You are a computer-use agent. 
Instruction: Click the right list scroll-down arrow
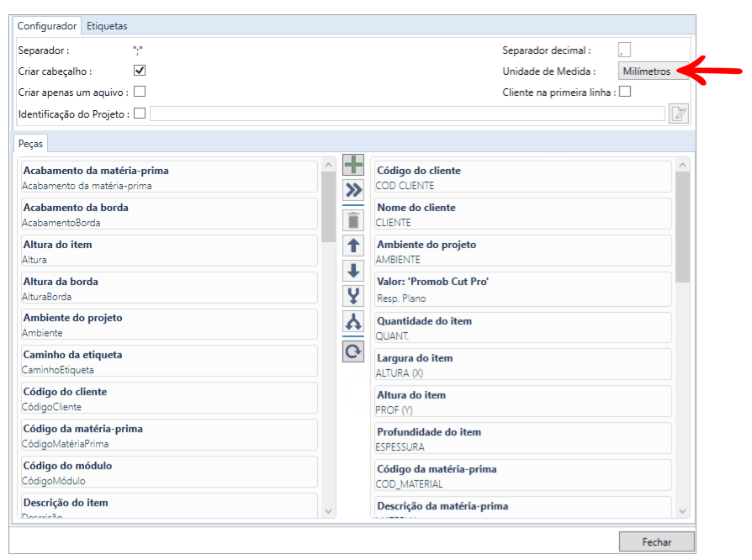tap(682, 511)
